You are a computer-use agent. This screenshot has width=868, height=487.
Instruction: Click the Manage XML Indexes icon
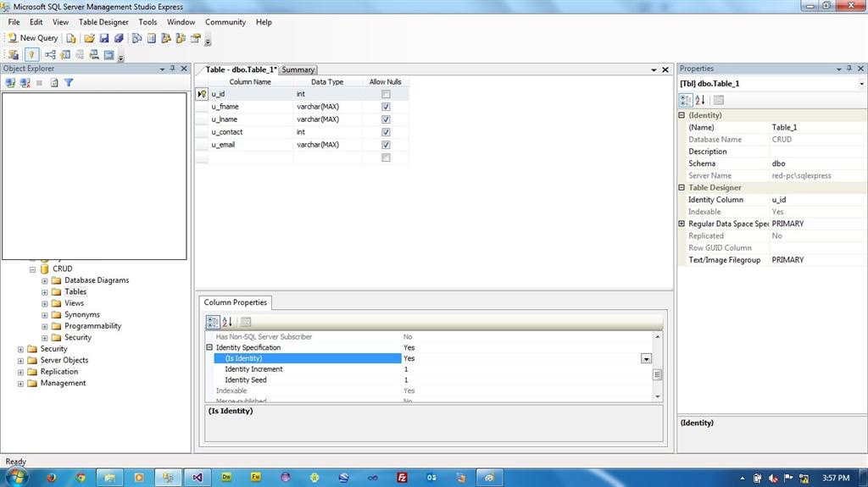click(x=94, y=54)
